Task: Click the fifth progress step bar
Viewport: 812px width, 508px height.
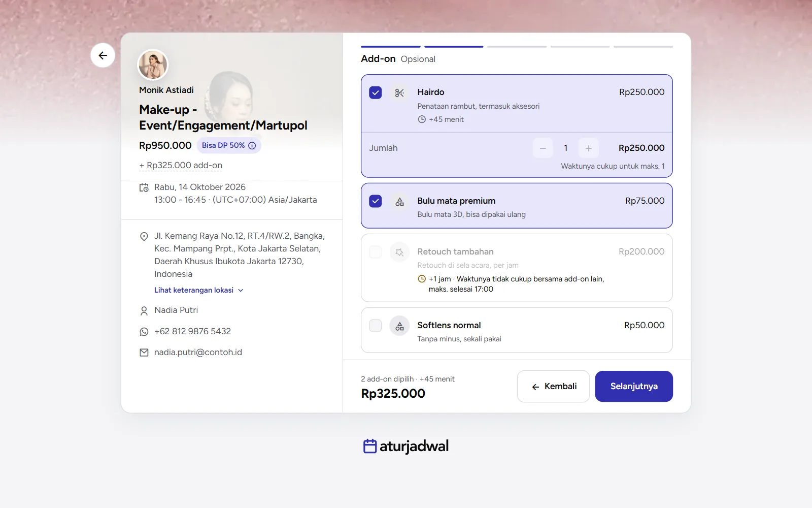Action: pos(643,47)
